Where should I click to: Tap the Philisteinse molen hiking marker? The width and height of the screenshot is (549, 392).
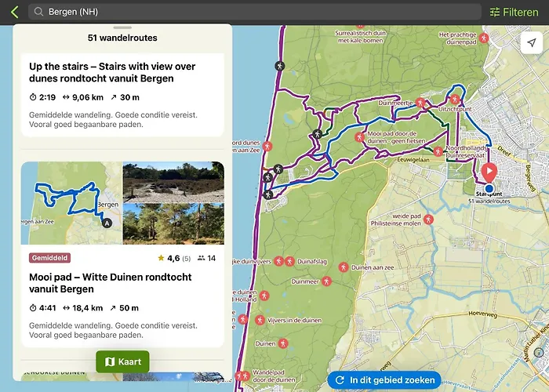click(x=429, y=220)
